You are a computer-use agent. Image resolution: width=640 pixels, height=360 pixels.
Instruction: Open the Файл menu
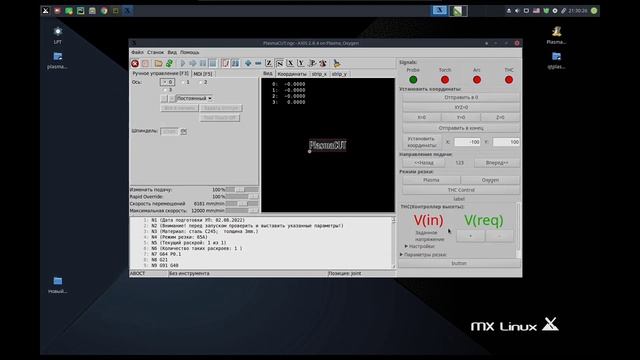coord(137,52)
